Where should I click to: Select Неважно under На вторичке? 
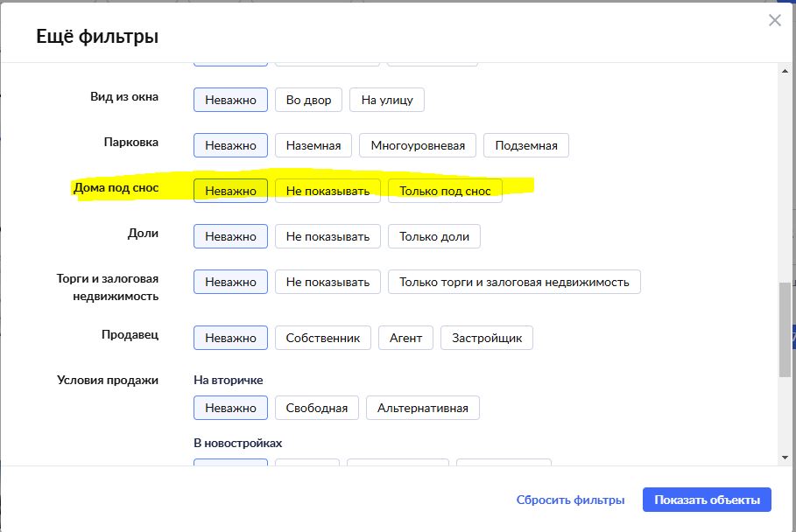pos(230,408)
